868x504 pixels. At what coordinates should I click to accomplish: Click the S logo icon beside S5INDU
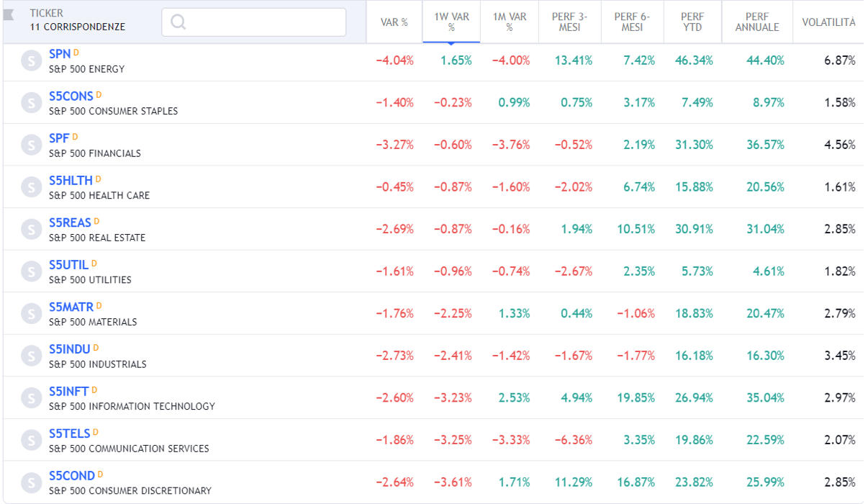pos(31,356)
